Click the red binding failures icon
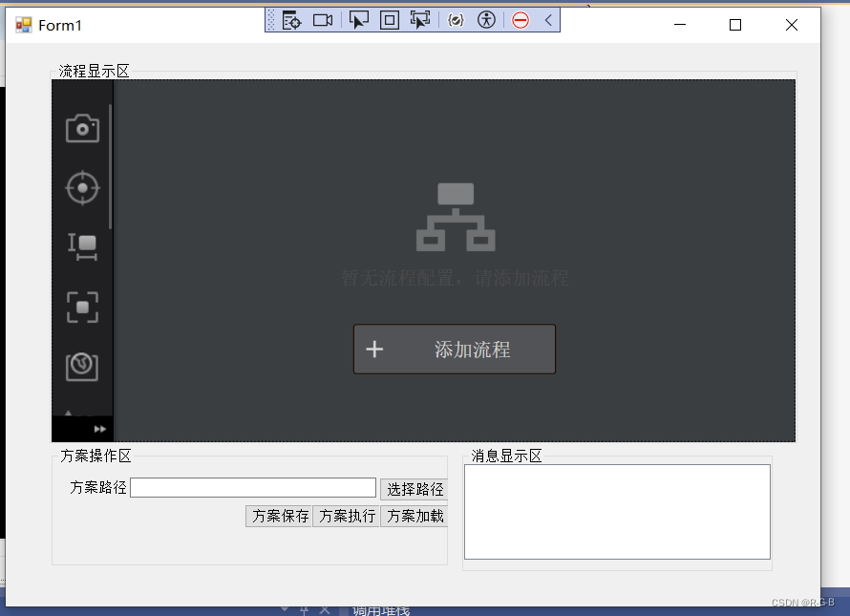850x616 pixels. 521,21
